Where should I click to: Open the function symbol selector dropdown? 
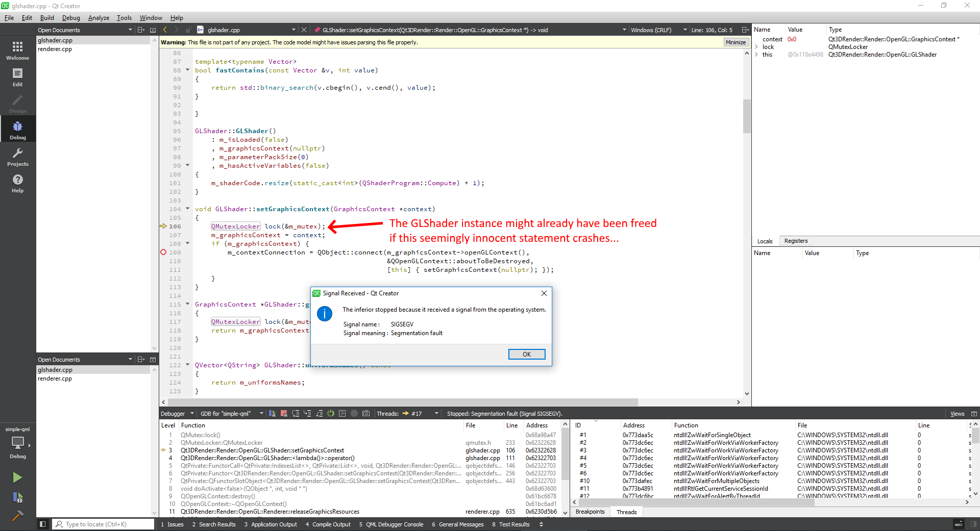624,30
